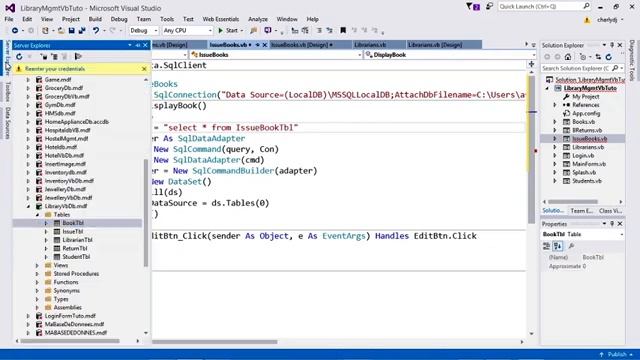The image size is (640, 360).
Task: Open Diagnostic Tools side tab
Action: (632, 60)
